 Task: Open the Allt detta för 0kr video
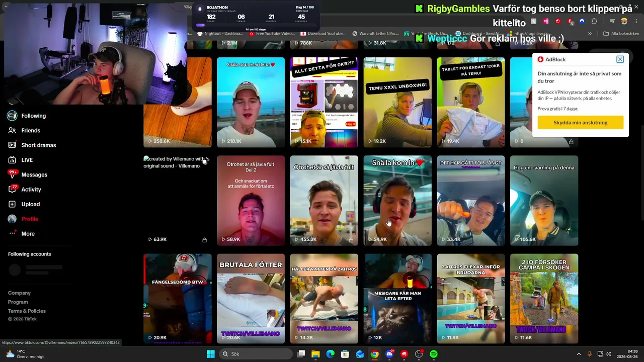pyautogui.click(x=324, y=102)
